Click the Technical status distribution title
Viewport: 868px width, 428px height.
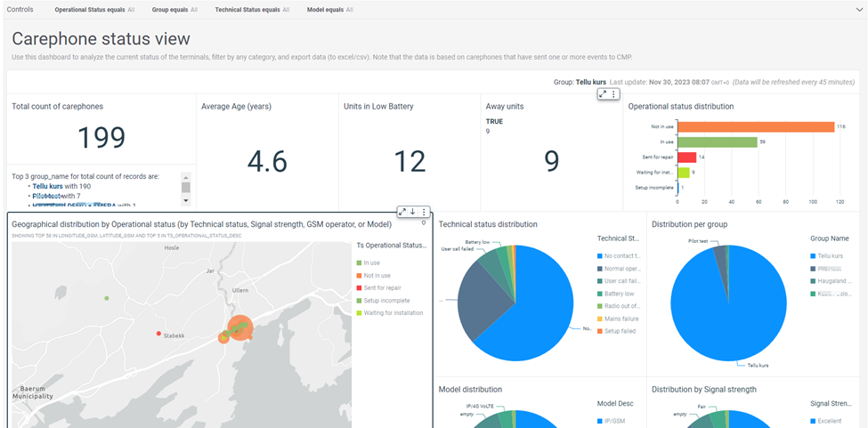coord(488,224)
